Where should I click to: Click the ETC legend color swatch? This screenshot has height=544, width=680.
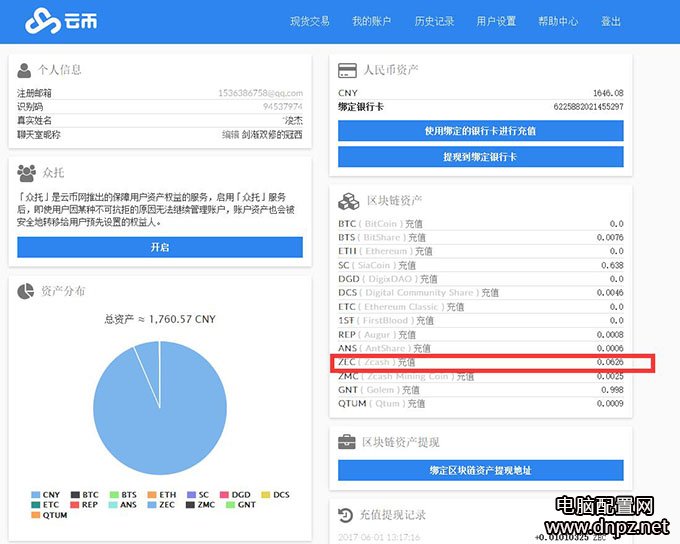[x=36, y=505]
